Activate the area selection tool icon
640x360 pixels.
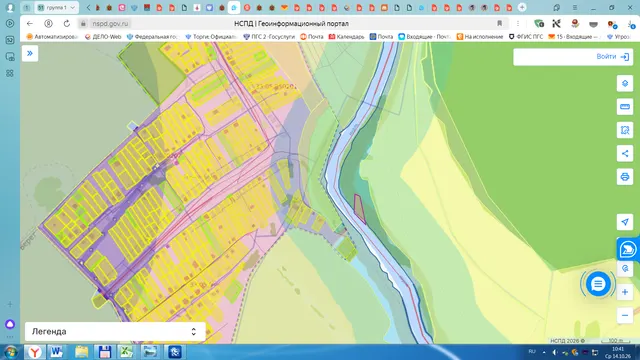[x=624, y=130]
